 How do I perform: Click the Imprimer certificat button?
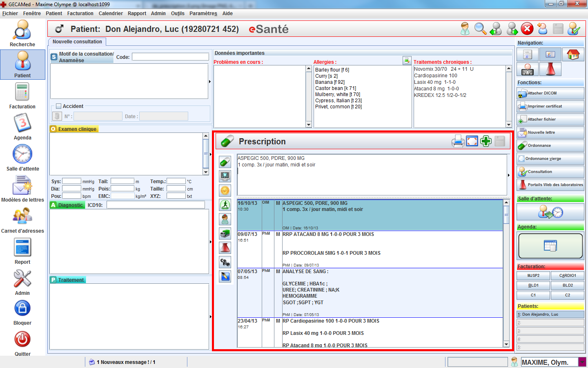point(550,106)
